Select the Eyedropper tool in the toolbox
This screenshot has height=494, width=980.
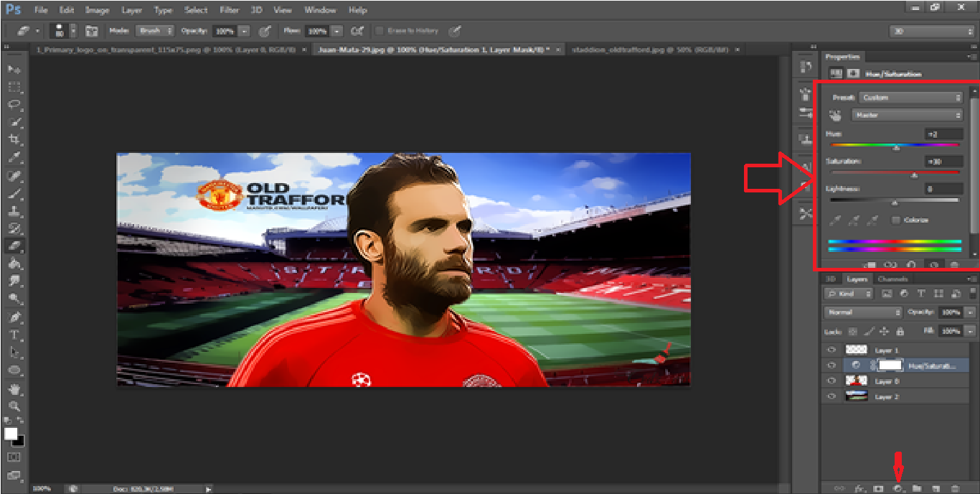[14, 157]
